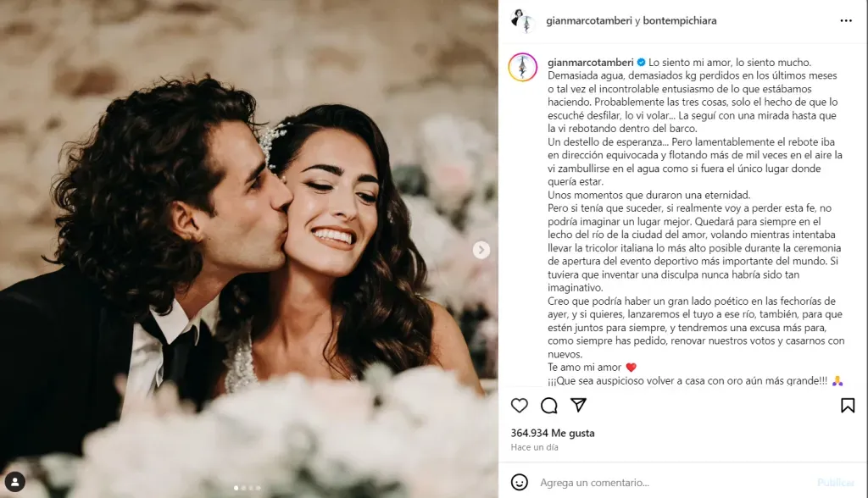Go to the next photo in carousel
Screen dimensions: 868x498
(481, 250)
